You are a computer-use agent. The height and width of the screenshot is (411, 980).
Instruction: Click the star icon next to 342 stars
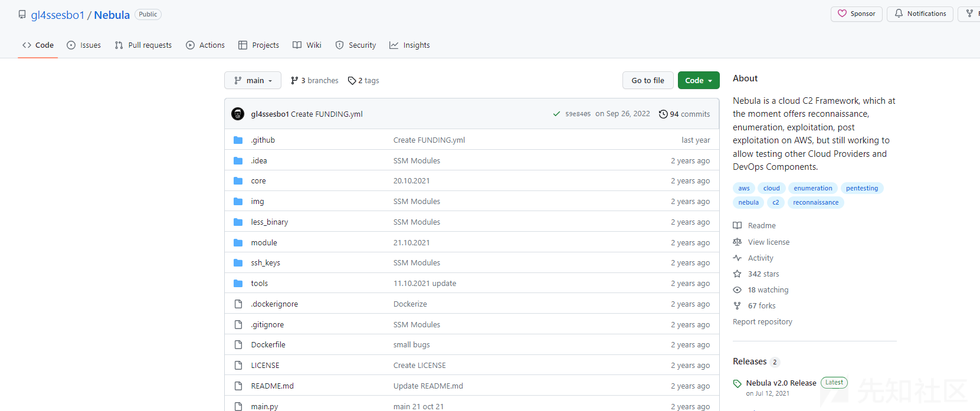tap(738, 274)
